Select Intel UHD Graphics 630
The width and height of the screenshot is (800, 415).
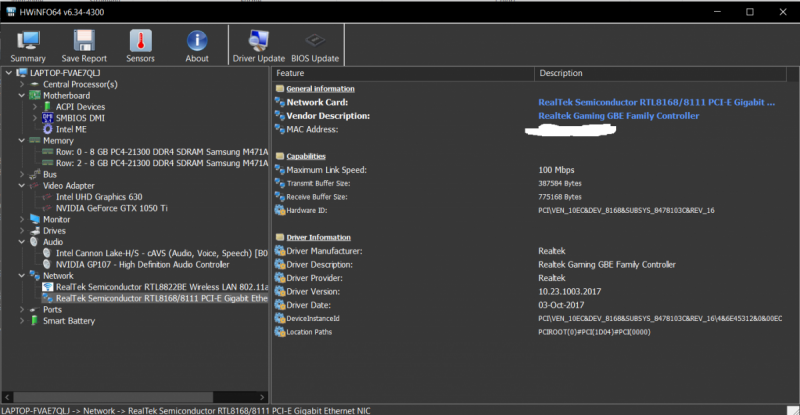click(99, 197)
